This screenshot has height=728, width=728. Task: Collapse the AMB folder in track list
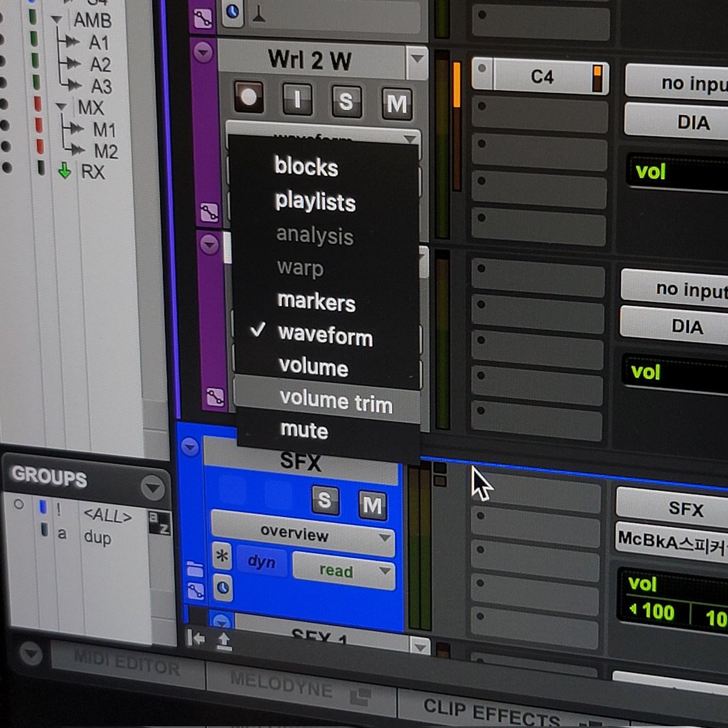[x=58, y=19]
